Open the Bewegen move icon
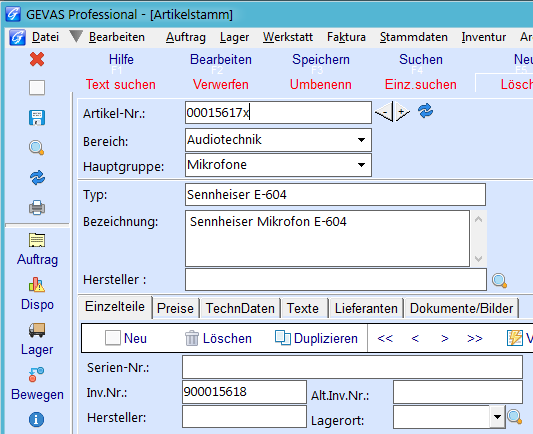Screen dimensions: 533x434 [x=36, y=375]
